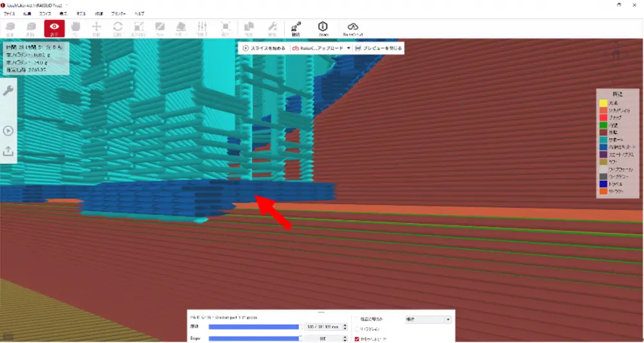644x343 pixels.
Task: Open the RaiseCloud cloud icon
Action: tap(353, 28)
